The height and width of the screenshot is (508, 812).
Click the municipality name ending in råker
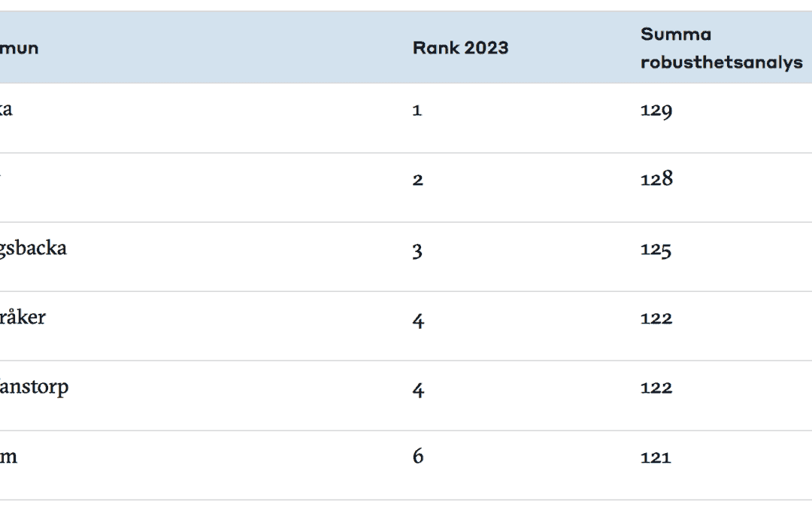click(x=23, y=317)
